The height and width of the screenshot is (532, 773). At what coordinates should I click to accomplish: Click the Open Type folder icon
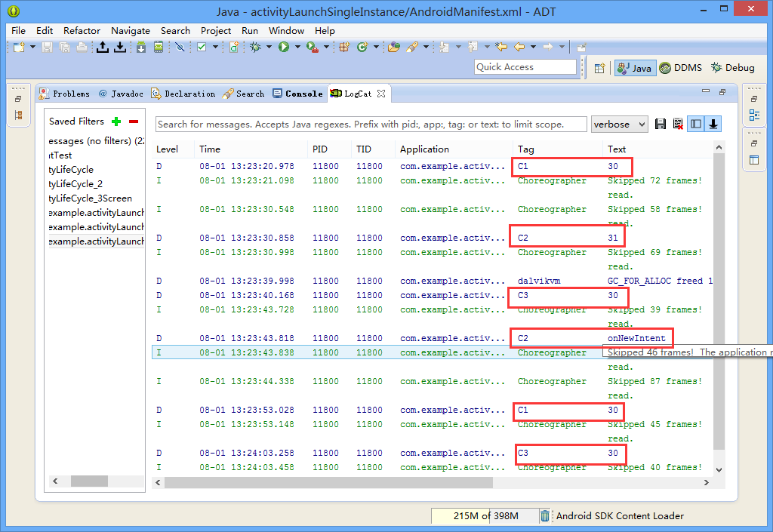pyautogui.click(x=393, y=48)
